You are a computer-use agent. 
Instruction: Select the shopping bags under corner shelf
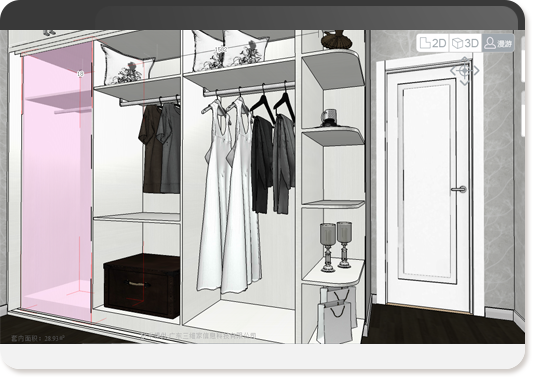pos(337,314)
